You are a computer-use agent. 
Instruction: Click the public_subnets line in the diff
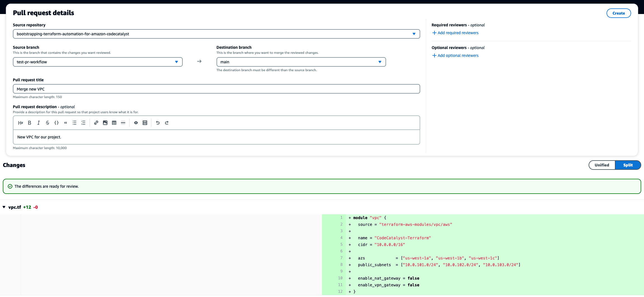click(439, 265)
